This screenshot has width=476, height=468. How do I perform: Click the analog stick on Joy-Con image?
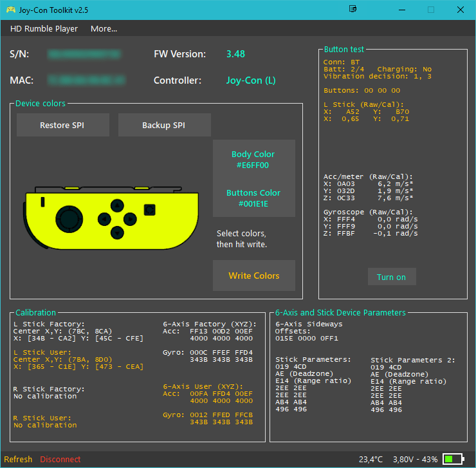(69, 219)
